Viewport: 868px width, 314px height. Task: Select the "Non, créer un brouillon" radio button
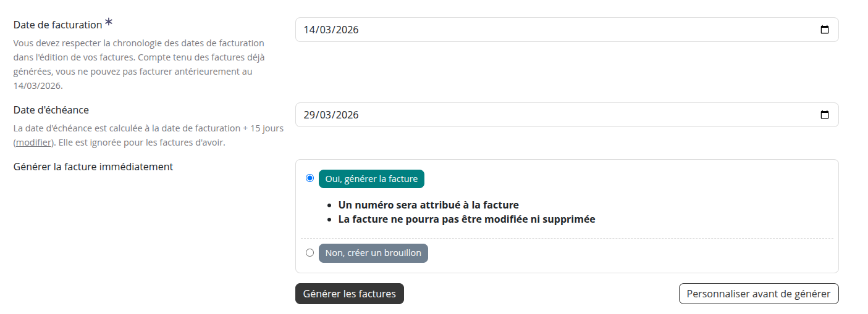(x=310, y=252)
